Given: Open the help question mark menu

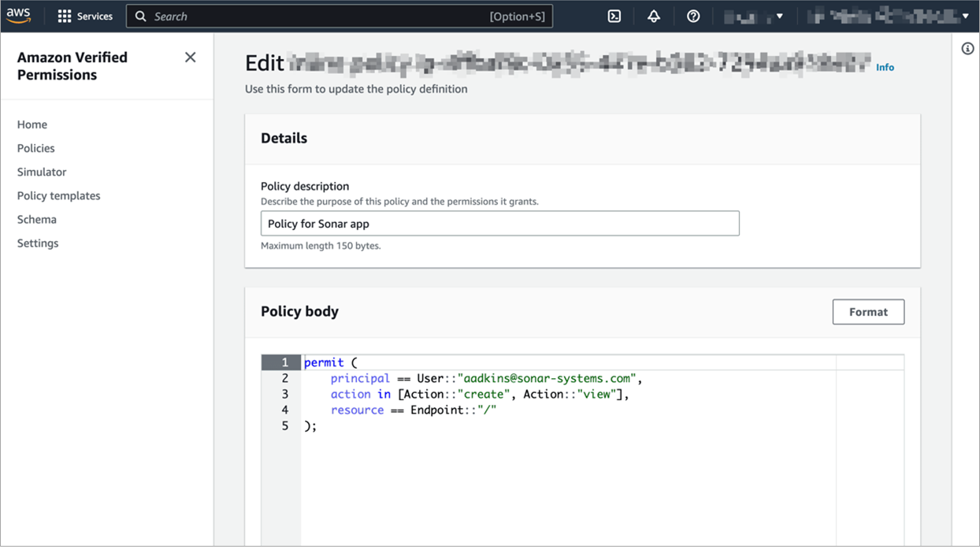Looking at the screenshot, I should (693, 17).
